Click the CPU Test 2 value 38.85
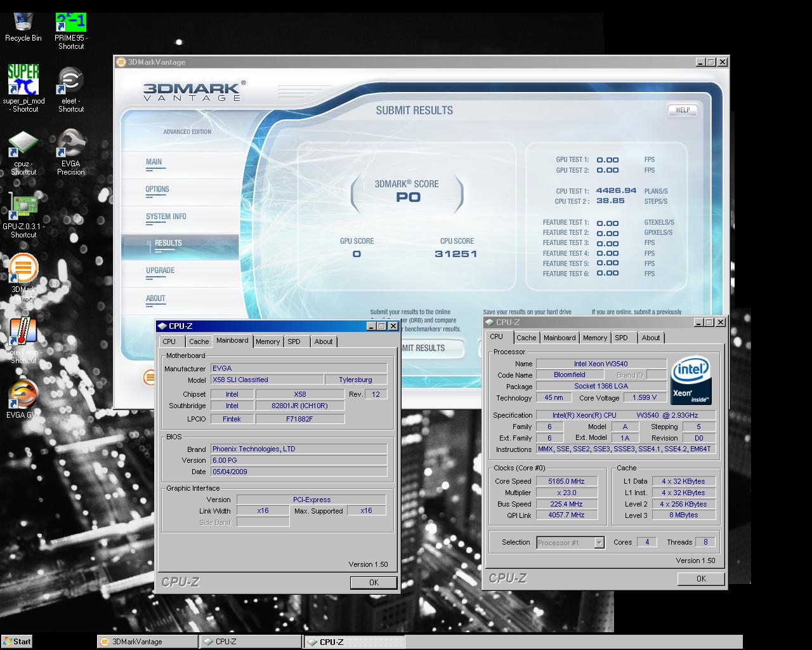812x650 pixels. click(x=610, y=201)
